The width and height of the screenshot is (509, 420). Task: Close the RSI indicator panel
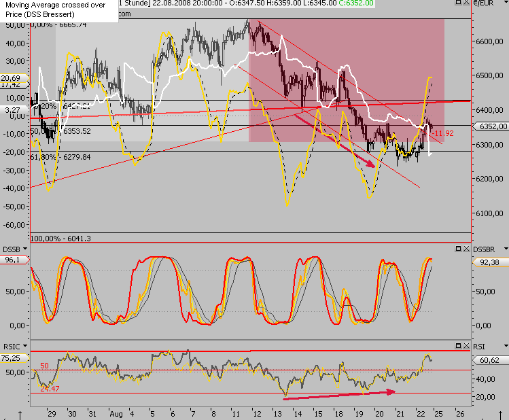point(466,346)
